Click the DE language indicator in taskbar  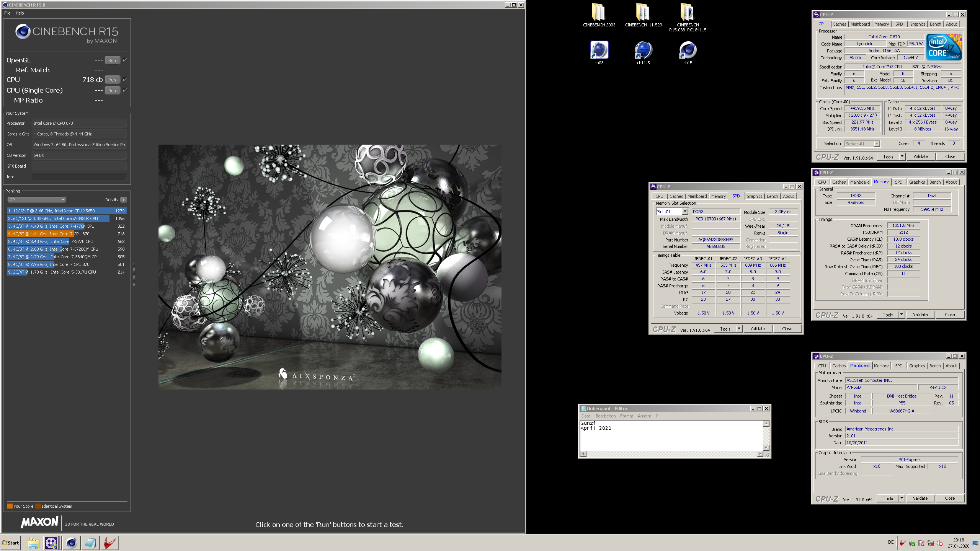pyautogui.click(x=890, y=542)
